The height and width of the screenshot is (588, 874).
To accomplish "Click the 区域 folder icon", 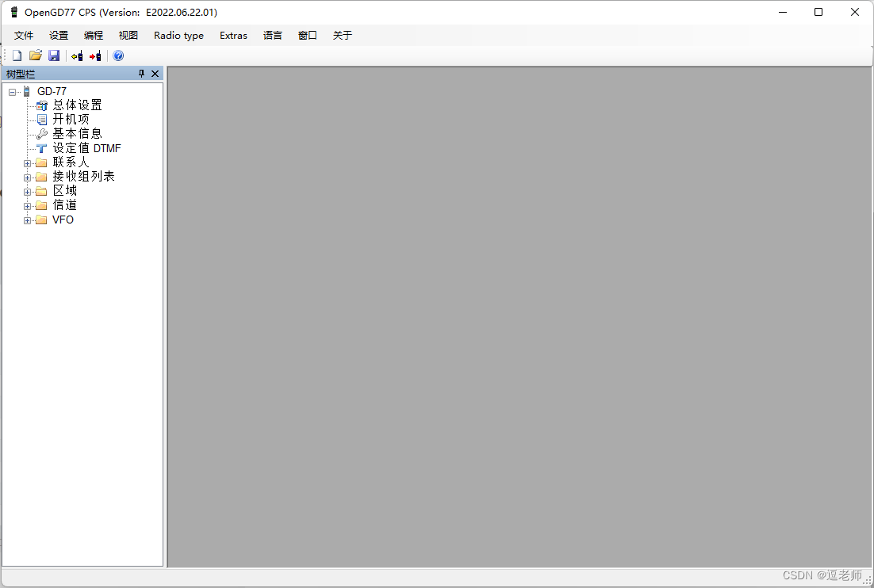I will tap(41, 191).
